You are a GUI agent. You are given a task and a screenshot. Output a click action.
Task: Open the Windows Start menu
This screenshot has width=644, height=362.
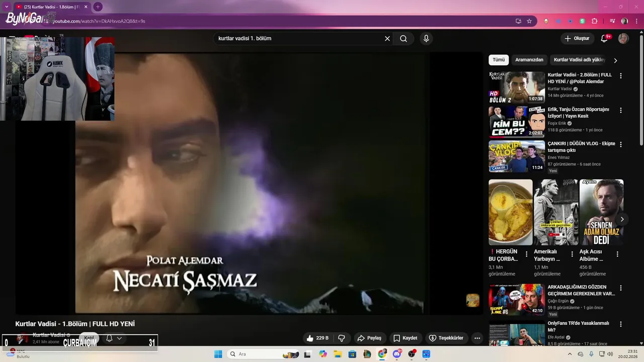pos(218,354)
